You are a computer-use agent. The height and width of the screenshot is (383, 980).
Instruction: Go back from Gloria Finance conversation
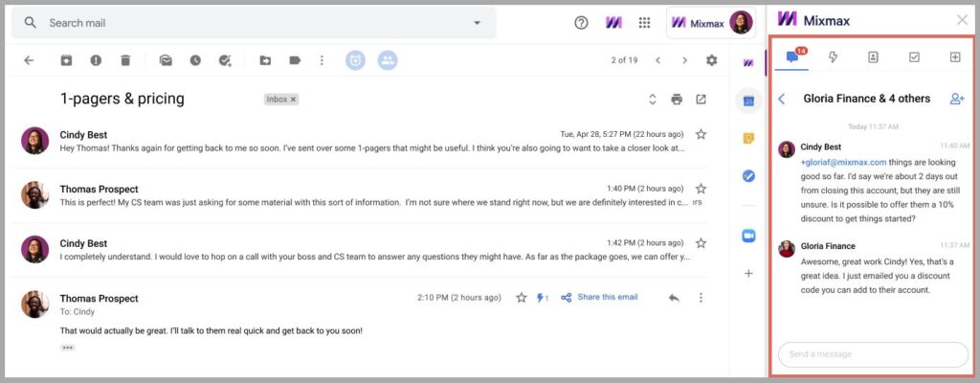[x=781, y=99]
